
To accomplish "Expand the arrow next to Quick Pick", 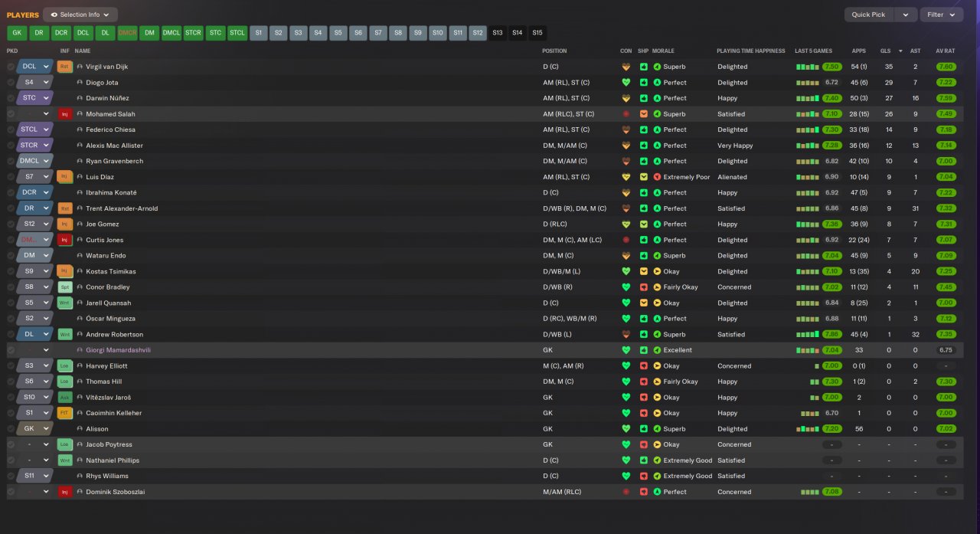I will 906,15.
